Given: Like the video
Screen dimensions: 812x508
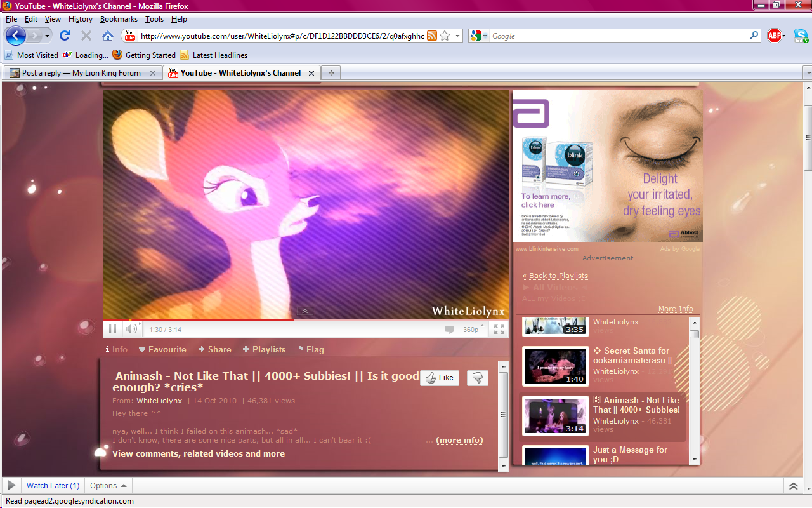Looking at the screenshot, I should point(440,378).
